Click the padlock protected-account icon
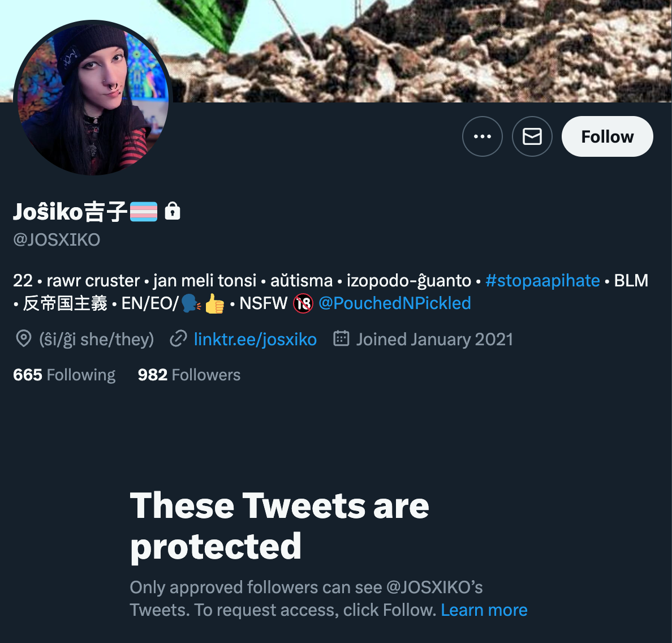The width and height of the screenshot is (672, 643). 173,211
